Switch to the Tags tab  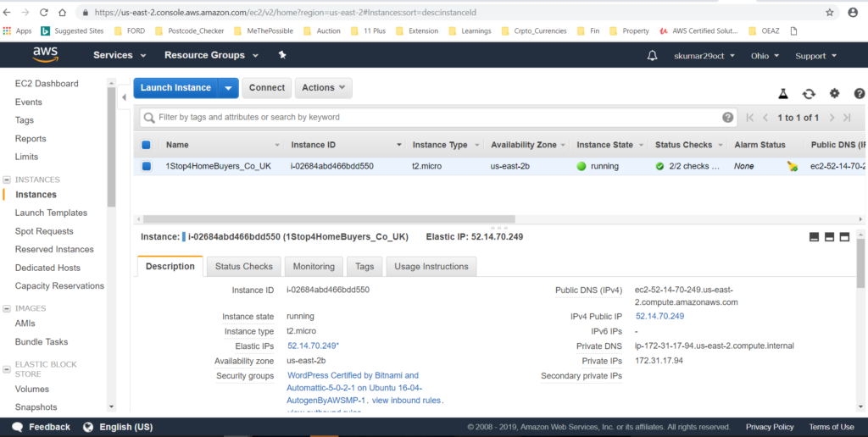(364, 266)
